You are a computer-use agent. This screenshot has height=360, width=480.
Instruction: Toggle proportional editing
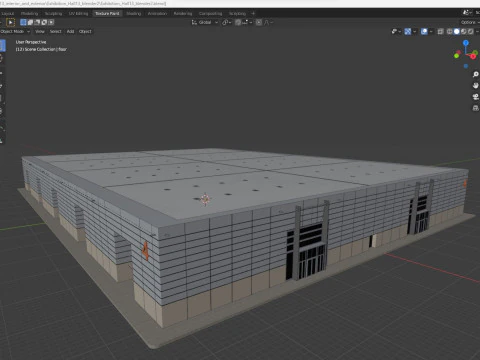(259, 22)
